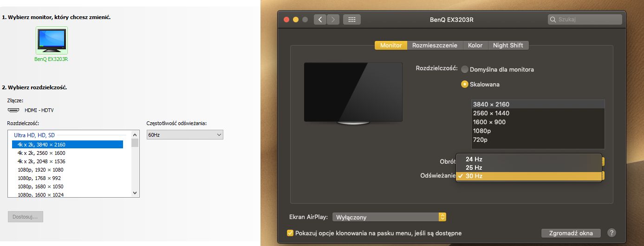
Task: Click the Szukaj search field
Action: click(585, 20)
